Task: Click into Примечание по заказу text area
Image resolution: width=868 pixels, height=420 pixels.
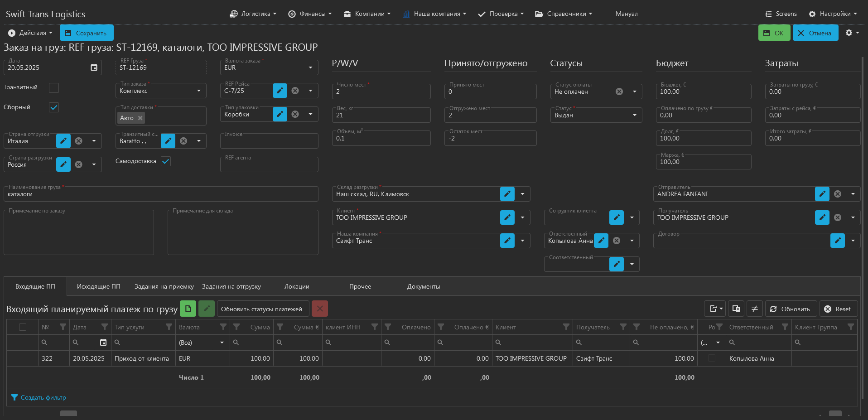Action: coord(79,232)
